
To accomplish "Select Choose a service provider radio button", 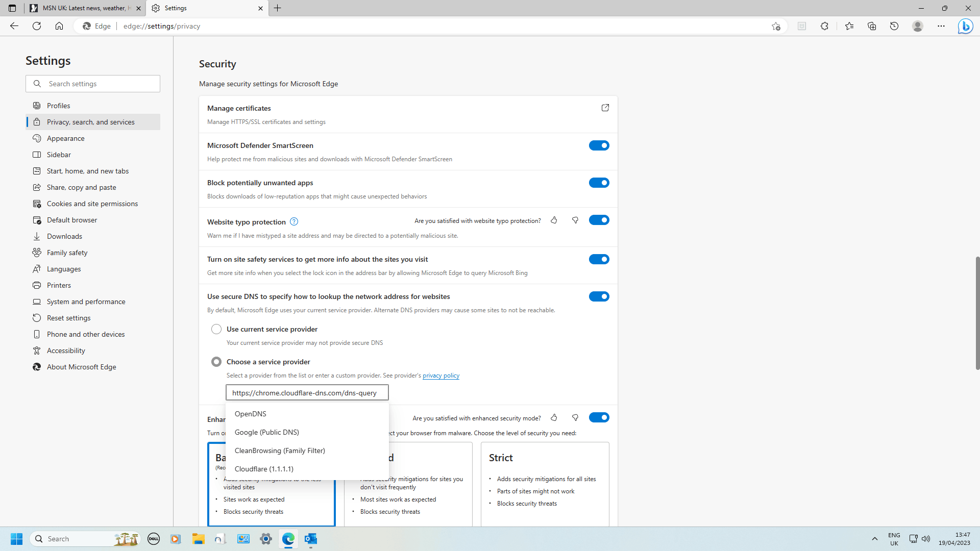I will (x=216, y=361).
